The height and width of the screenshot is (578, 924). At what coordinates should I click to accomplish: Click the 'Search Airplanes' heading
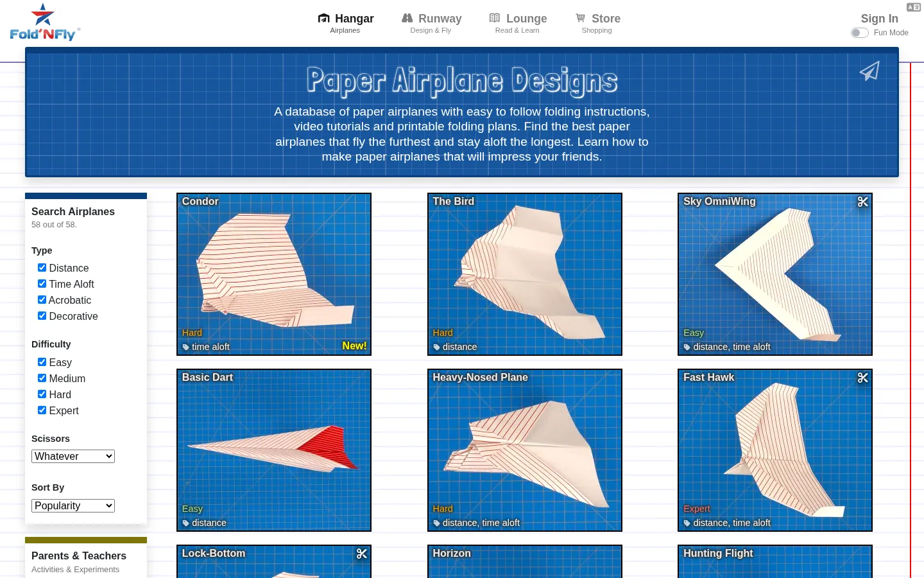[73, 212]
